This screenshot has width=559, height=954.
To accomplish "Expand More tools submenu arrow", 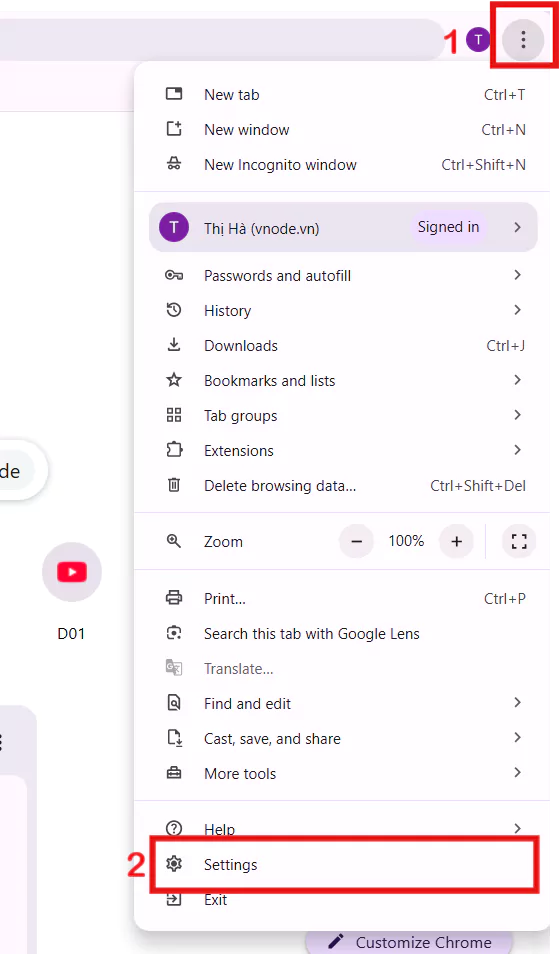I will click(x=518, y=773).
